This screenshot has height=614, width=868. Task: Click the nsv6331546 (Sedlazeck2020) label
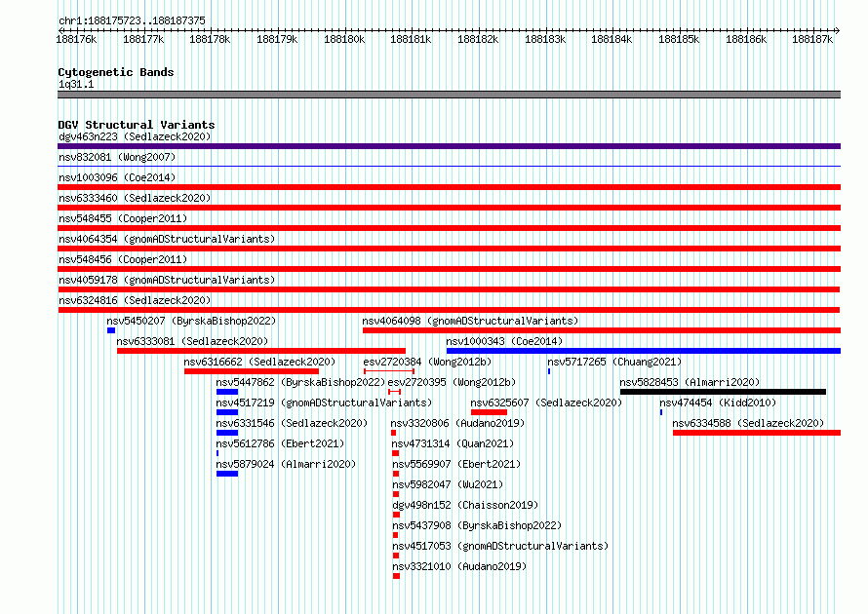[292, 423]
